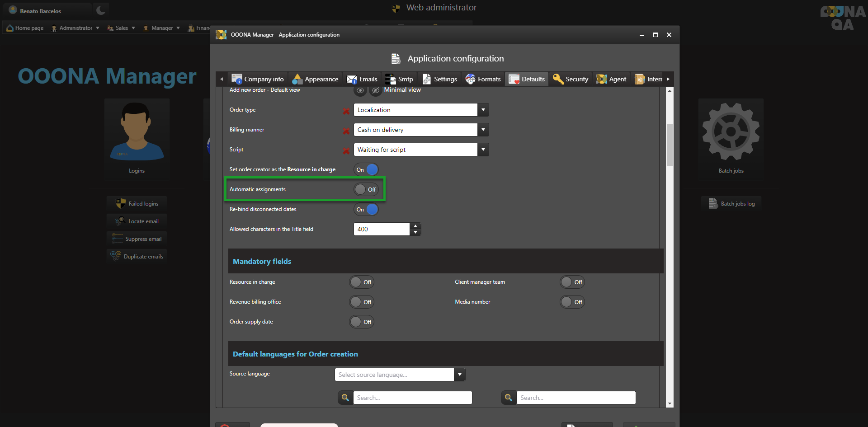
Task: Open the Company info tab
Action: (x=258, y=79)
